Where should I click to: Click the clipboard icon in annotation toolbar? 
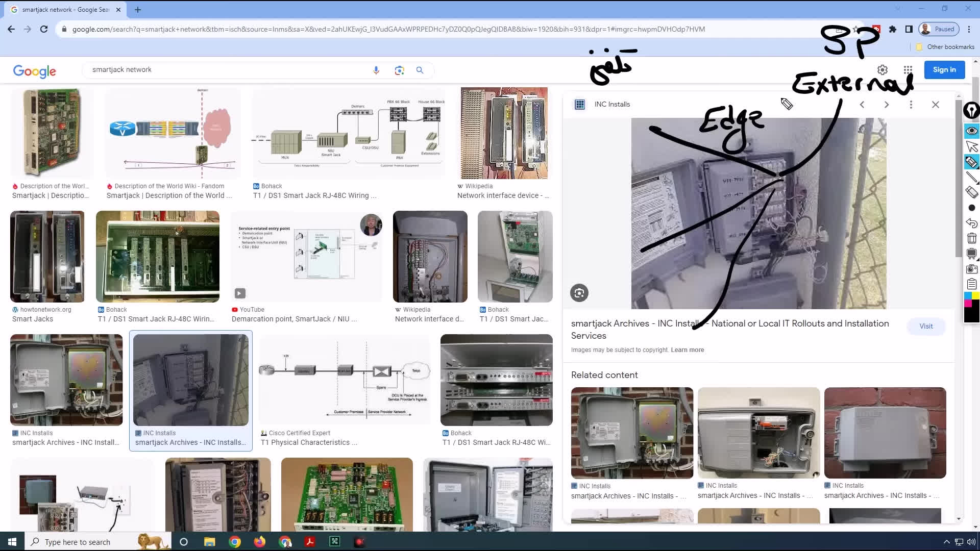click(971, 284)
